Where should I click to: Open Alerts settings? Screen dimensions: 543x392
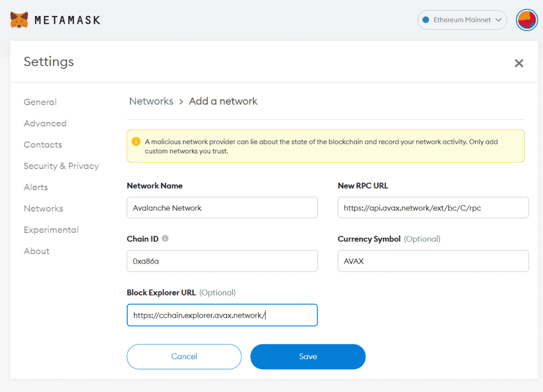coord(36,187)
